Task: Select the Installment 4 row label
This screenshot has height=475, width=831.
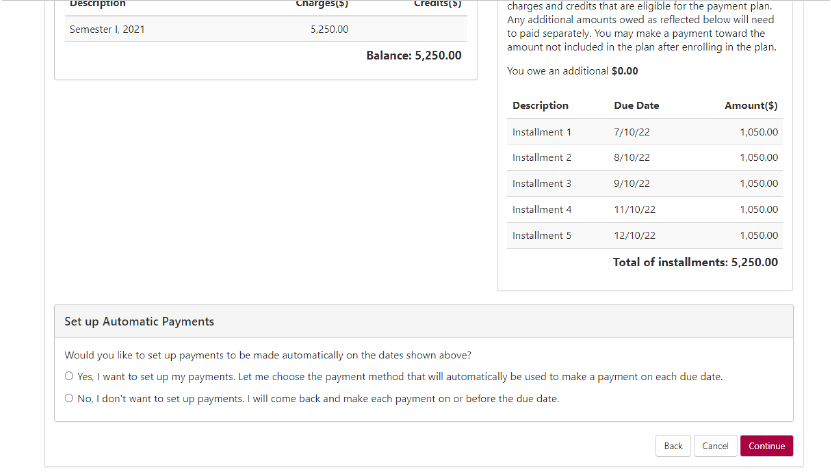Action: click(541, 210)
